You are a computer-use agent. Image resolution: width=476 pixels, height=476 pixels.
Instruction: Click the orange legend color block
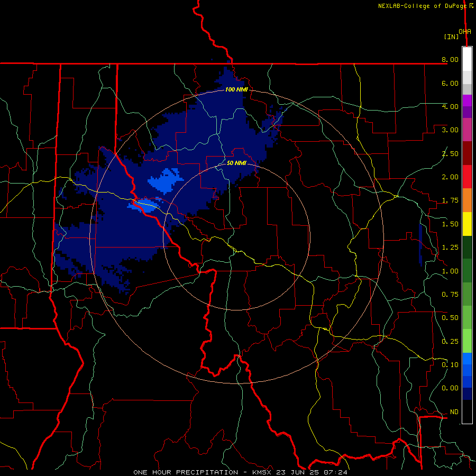[x=467, y=200]
